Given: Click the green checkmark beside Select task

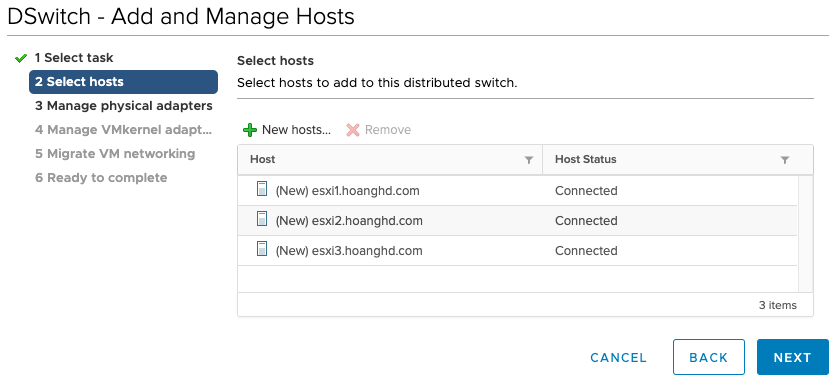Looking at the screenshot, I should (x=21, y=58).
